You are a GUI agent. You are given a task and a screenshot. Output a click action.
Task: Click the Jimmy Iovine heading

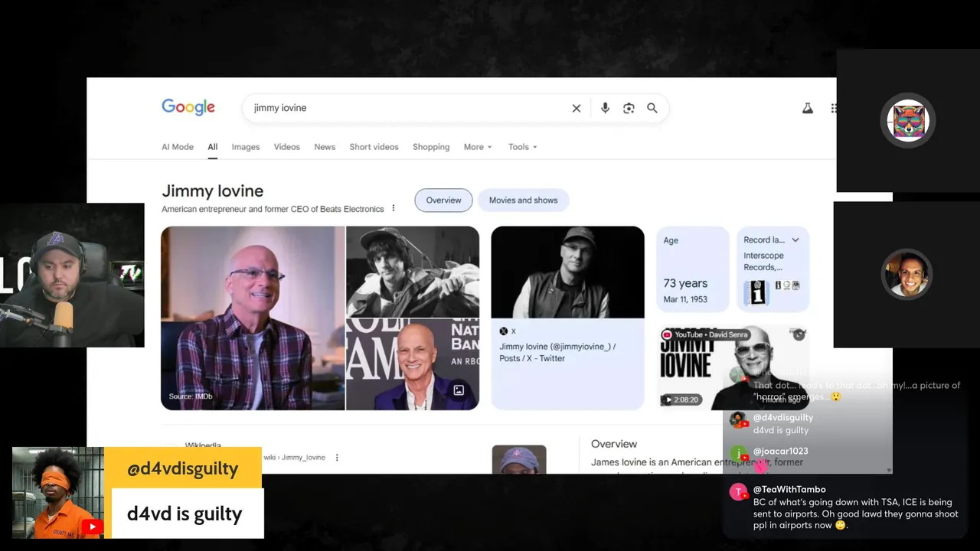click(212, 191)
